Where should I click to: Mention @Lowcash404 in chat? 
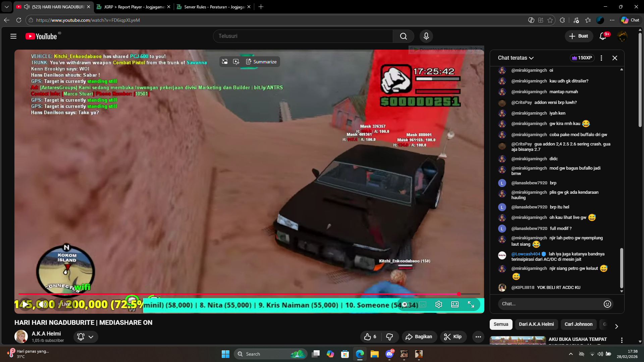pyautogui.click(x=526, y=254)
